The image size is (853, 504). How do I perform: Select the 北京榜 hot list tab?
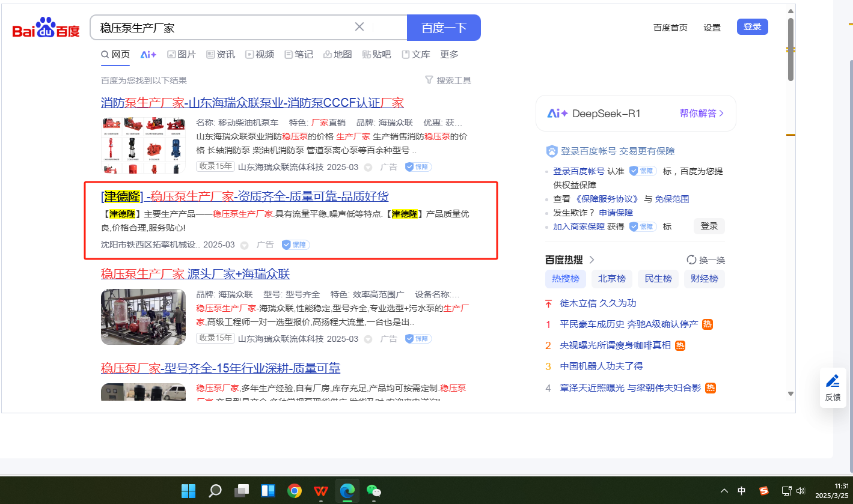611,279
